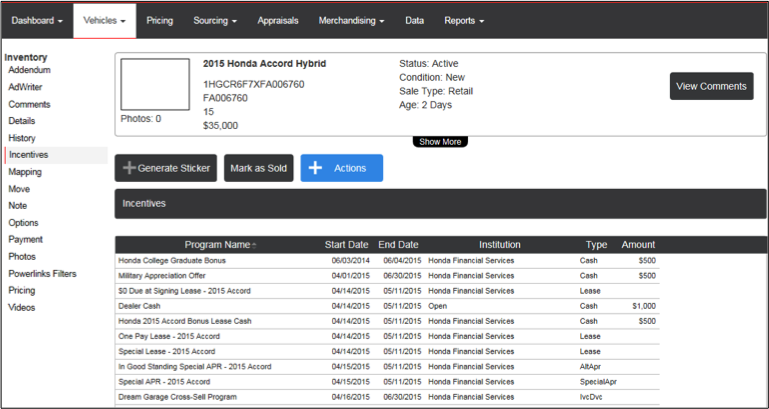This screenshot has height=409, width=769.
Task: Click the $1,000 amount for Dealer Cash
Action: point(644,307)
